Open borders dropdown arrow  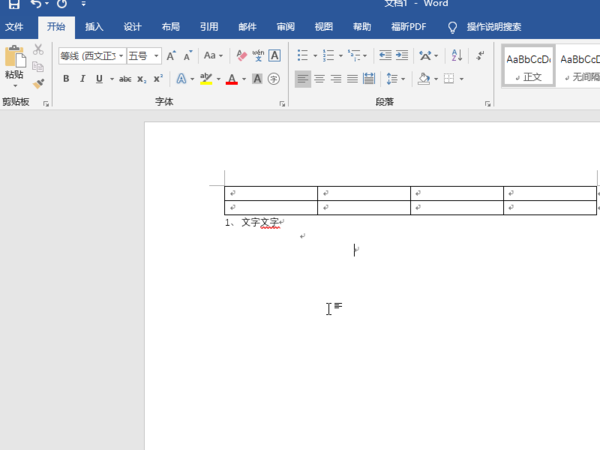(461, 79)
